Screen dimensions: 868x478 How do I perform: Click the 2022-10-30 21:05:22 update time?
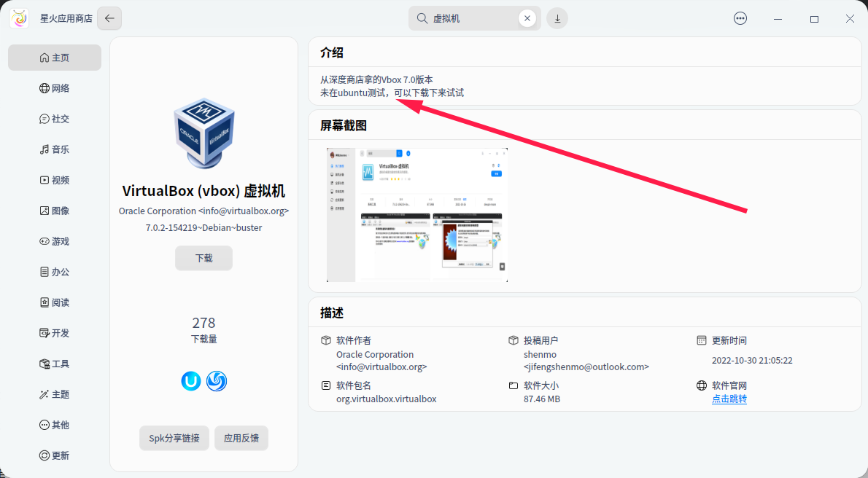coord(752,360)
